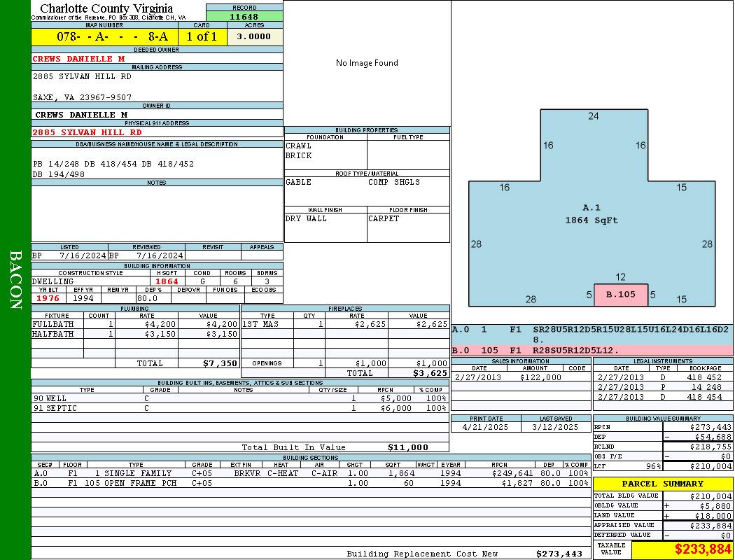Click the 1ST MAS fireplace entry
Image resolution: width=735 pixels, height=560 pixels.
coord(259,324)
